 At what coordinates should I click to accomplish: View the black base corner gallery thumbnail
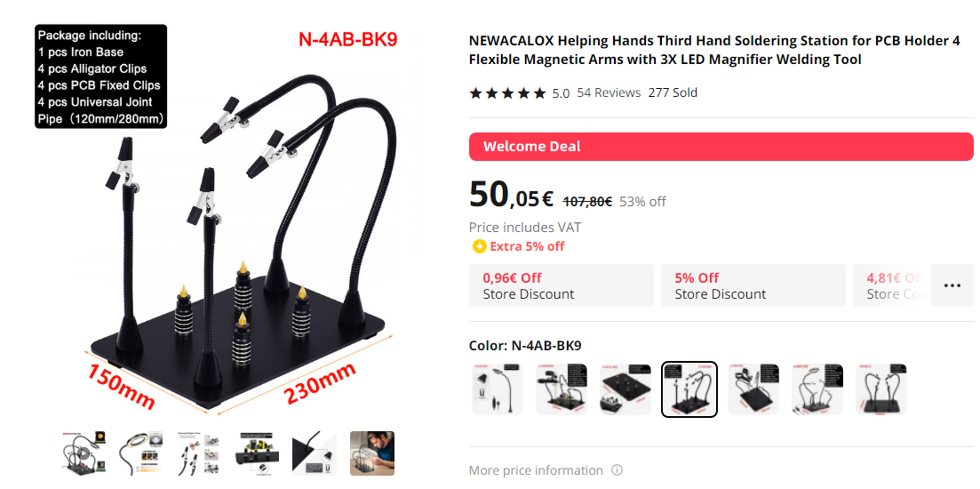(315, 453)
